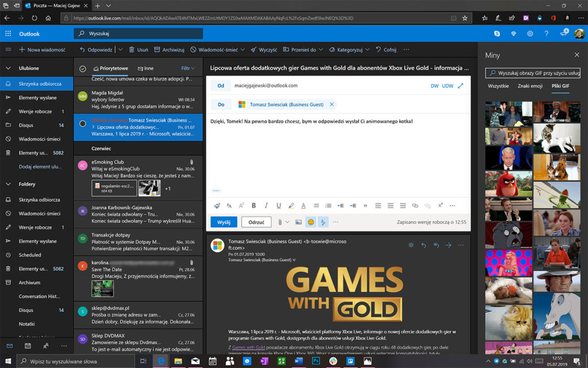Insert a bulleted list
The image size is (588, 368).
coord(316,205)
